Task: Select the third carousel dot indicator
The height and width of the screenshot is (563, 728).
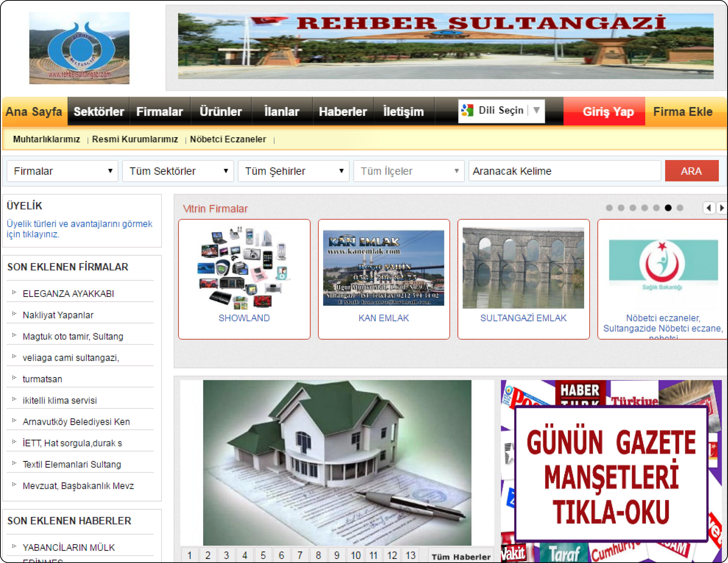Action: [633, 208]
